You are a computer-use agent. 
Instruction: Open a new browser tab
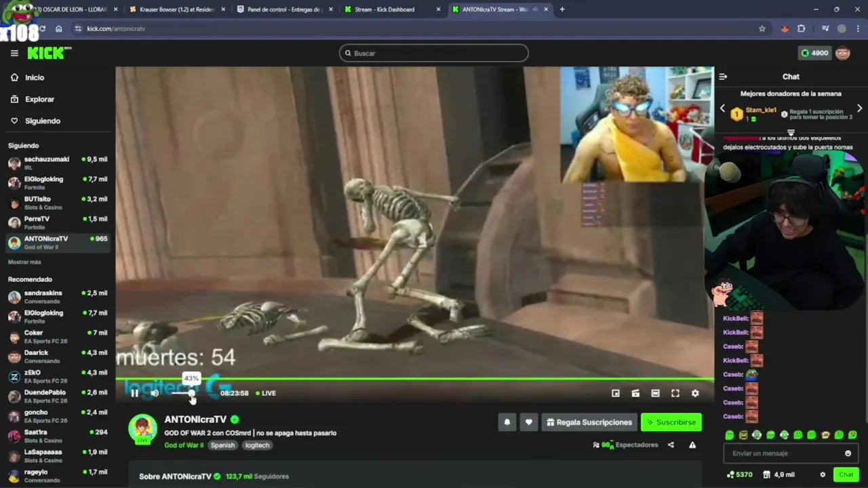coord(562,9)
